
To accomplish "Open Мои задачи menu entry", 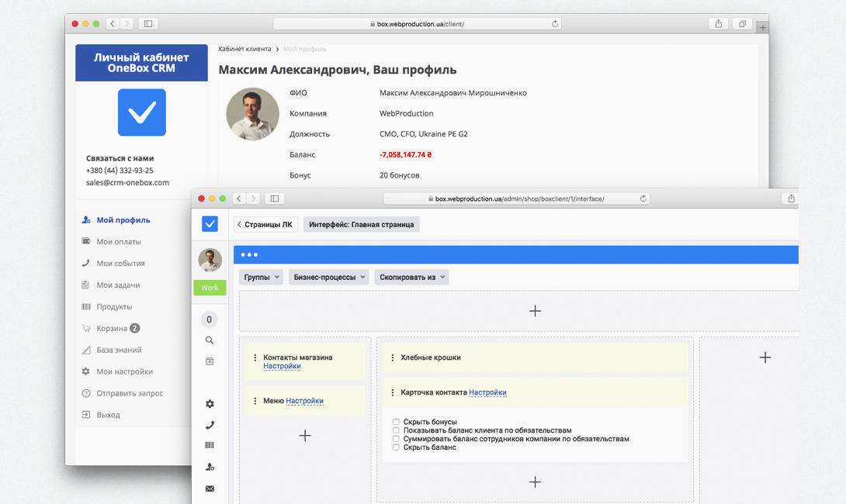I will (x=118, y=285).
